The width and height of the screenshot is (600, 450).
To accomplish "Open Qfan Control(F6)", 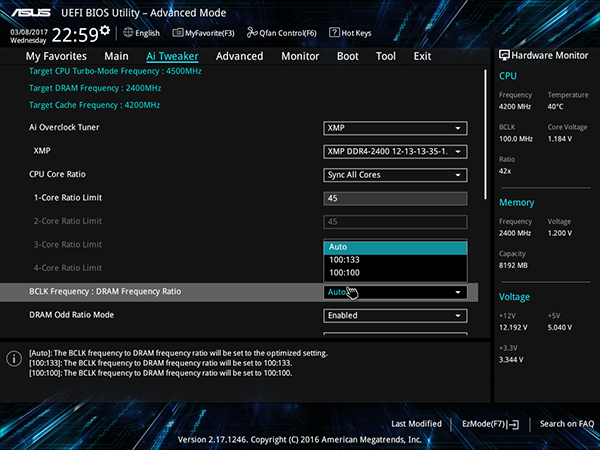I will pyautogui.click(x=282, y=33).
